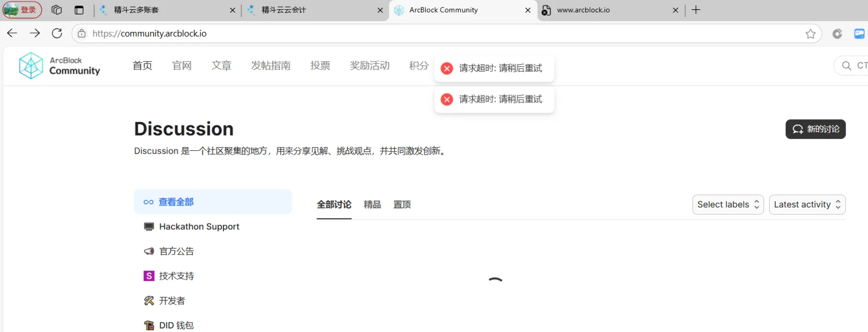Click the blue sidebar icon at top right
Viewport: 868px width, 332px height.
click(859, 34)
